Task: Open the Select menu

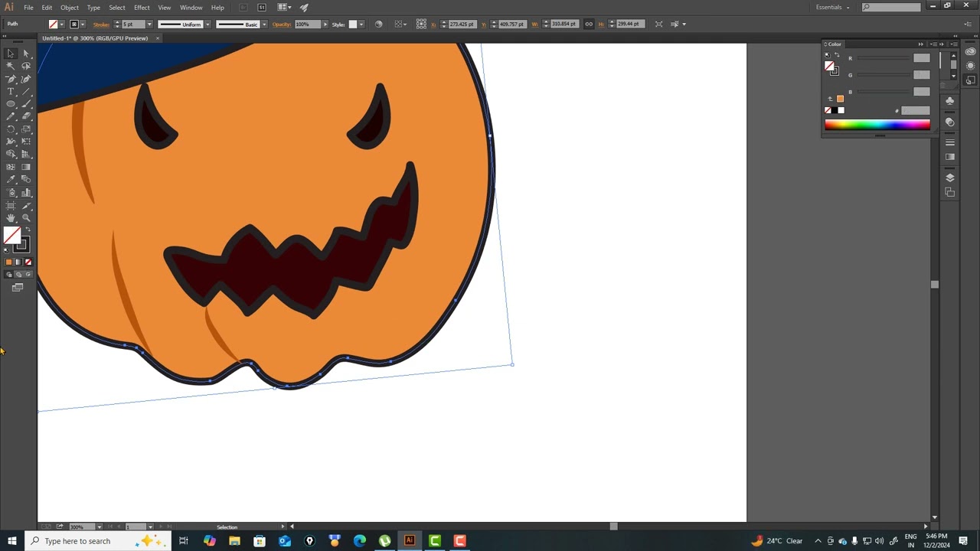Action: 117,8
